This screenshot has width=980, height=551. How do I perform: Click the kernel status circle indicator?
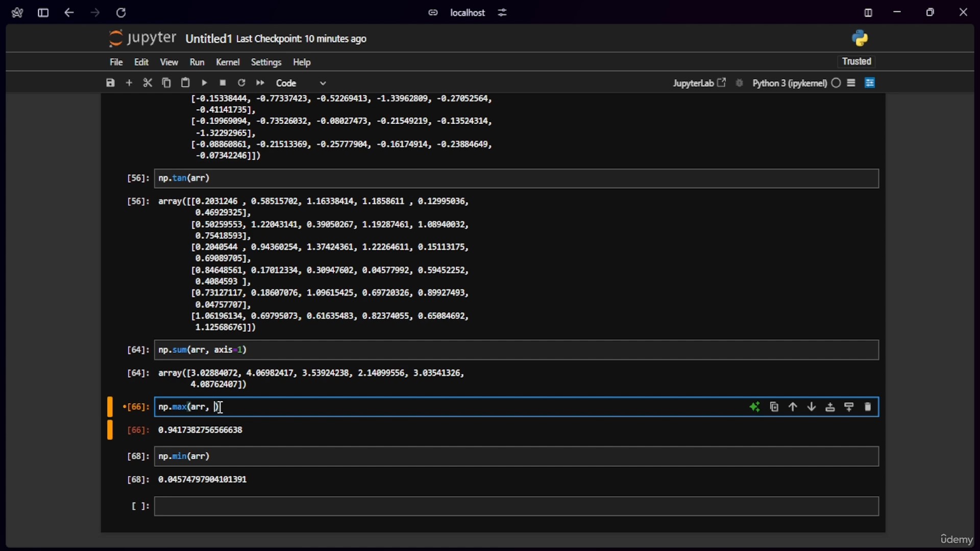tap(836, 83)
